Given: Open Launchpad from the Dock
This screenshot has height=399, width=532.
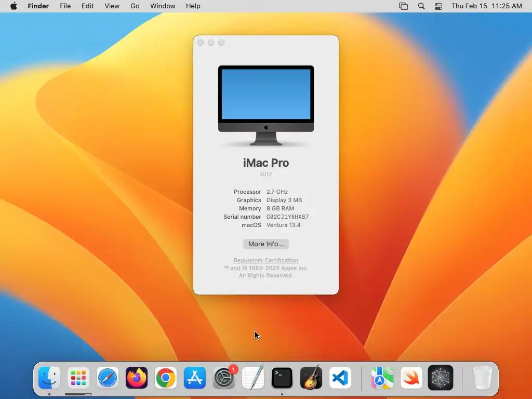Looking at the screenshot, I should pyautogui.click(x=78, y=378).
